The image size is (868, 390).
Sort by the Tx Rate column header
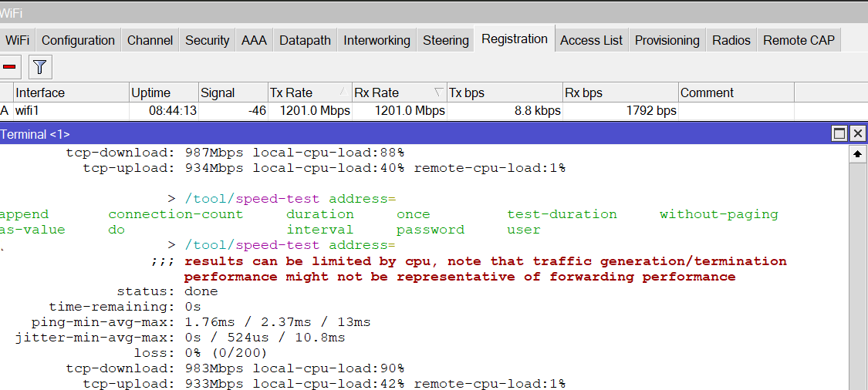[x=310, y=92]
